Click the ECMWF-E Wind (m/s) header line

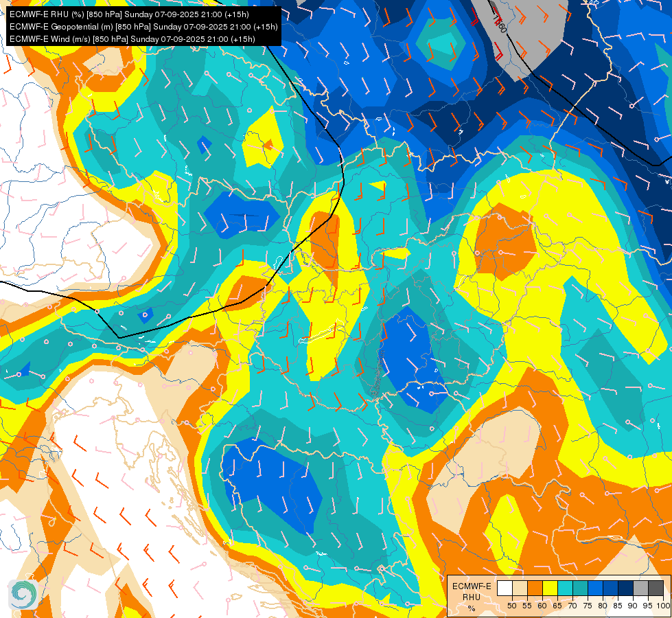pos(132,39)
